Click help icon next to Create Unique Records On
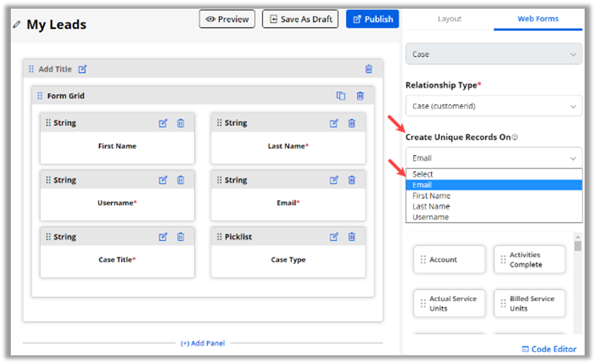The height and width of the screenshot is (364, 596). coord(515,138)
